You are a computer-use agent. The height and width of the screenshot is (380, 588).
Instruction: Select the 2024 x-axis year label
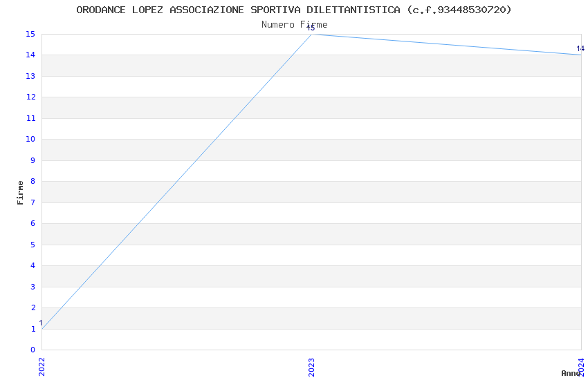(581, 367)
